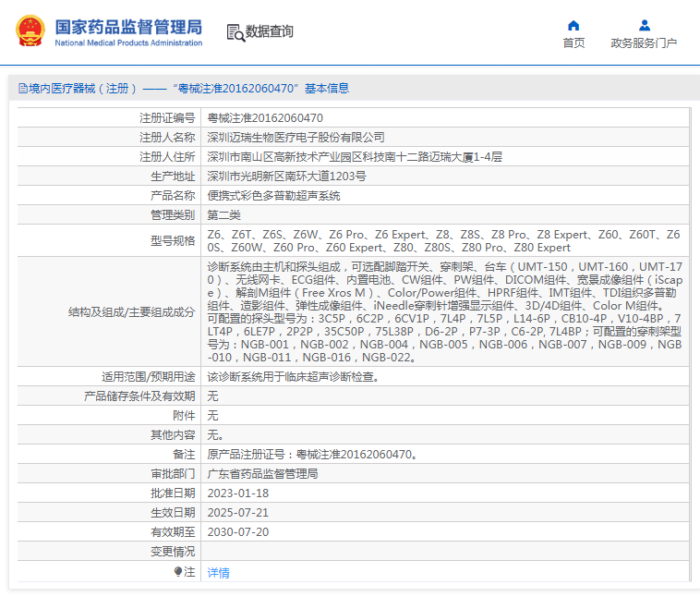Click the 首页 house icon

pos(573,25)
